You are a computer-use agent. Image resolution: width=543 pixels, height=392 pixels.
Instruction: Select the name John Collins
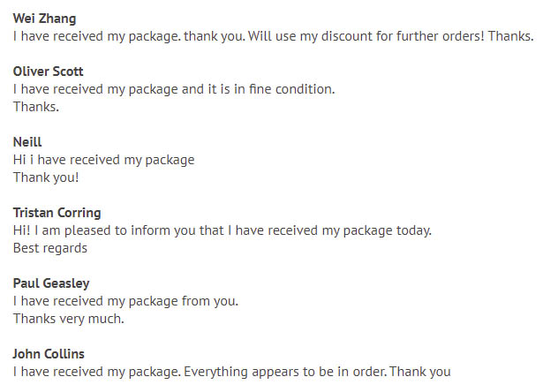tap(49, 354)
